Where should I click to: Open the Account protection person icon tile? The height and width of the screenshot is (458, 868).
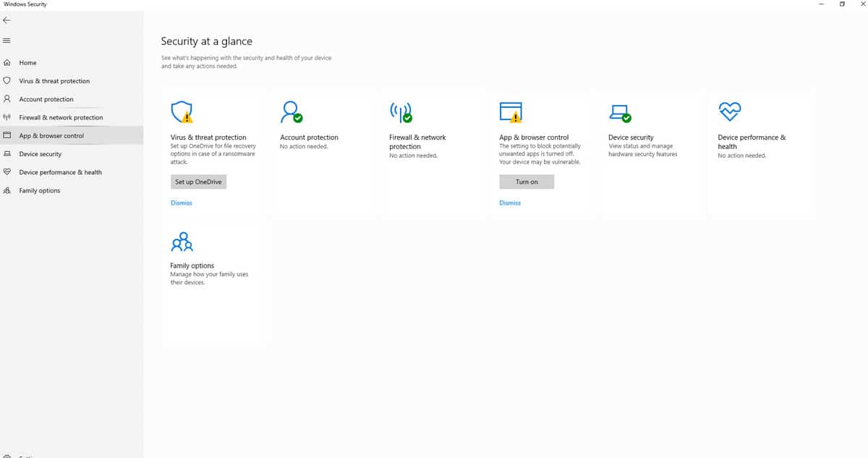pyautogui.click(x=291, y=111)
